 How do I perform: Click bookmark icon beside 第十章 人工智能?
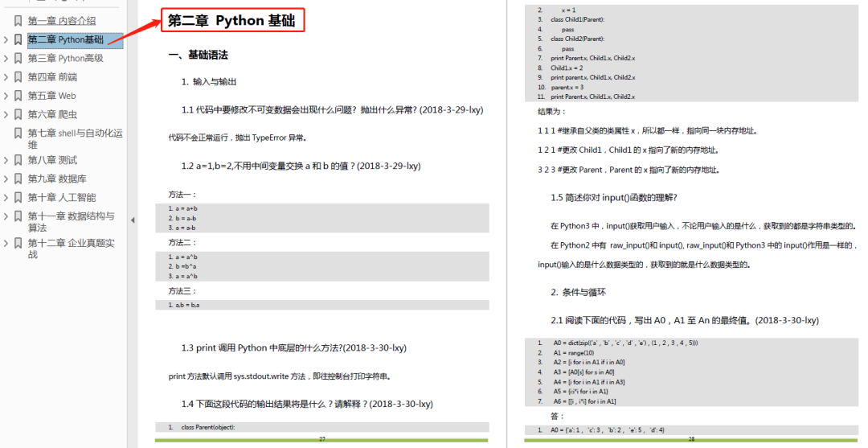pos(18,198)
